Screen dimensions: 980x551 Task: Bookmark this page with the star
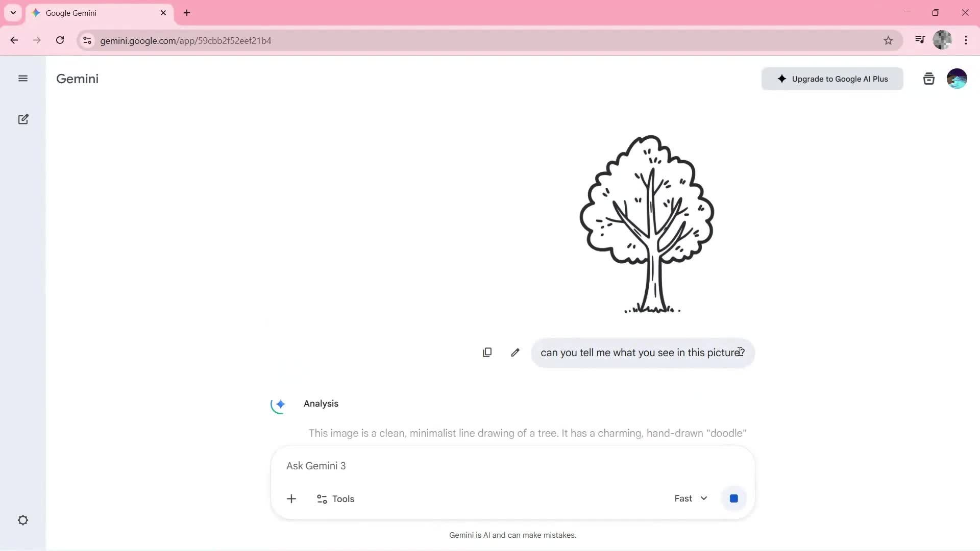[x=888, y=40]
